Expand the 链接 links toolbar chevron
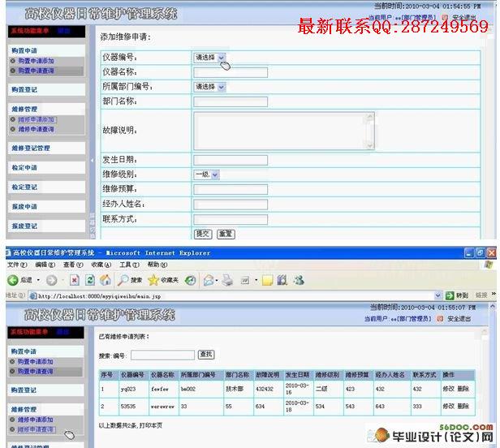The image size is (500, 448). tap(494, 294)
